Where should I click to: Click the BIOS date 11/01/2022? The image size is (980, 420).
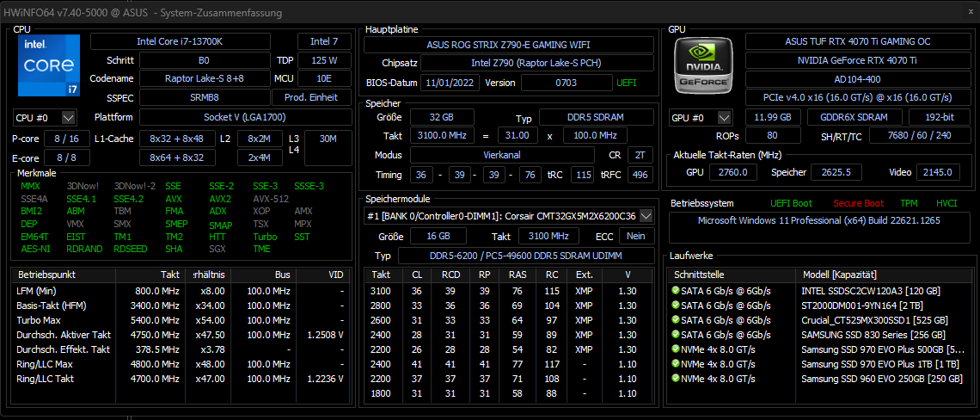pos(450,83)
